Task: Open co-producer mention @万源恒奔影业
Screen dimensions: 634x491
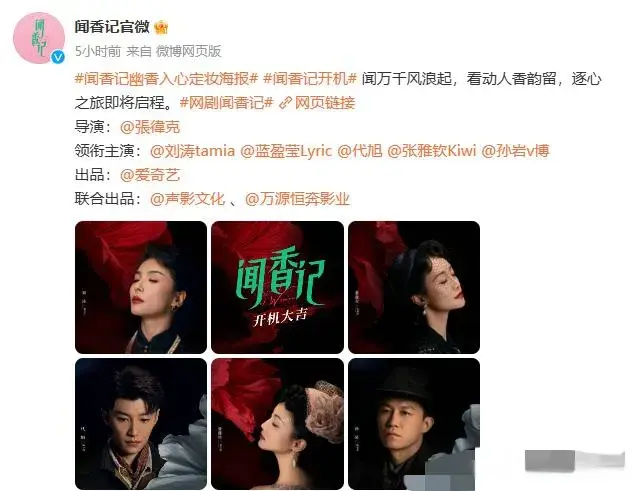Action: pos(297,199)
